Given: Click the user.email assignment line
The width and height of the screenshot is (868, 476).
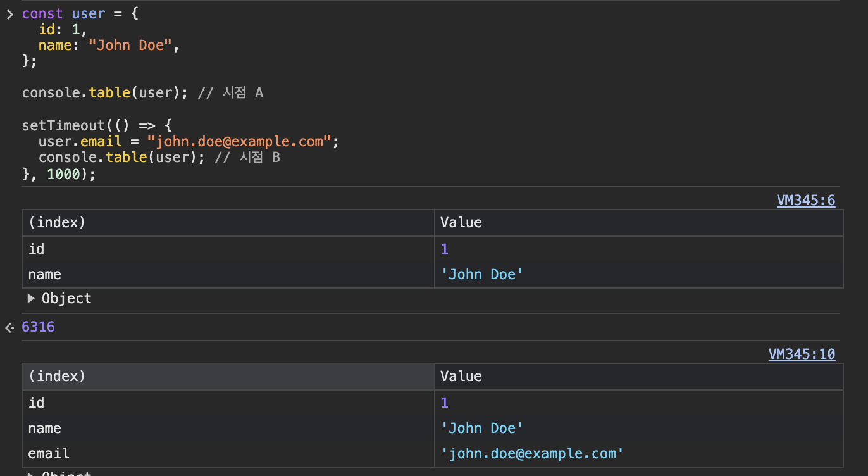Looking at the screenshot, I should coord(189,141).
